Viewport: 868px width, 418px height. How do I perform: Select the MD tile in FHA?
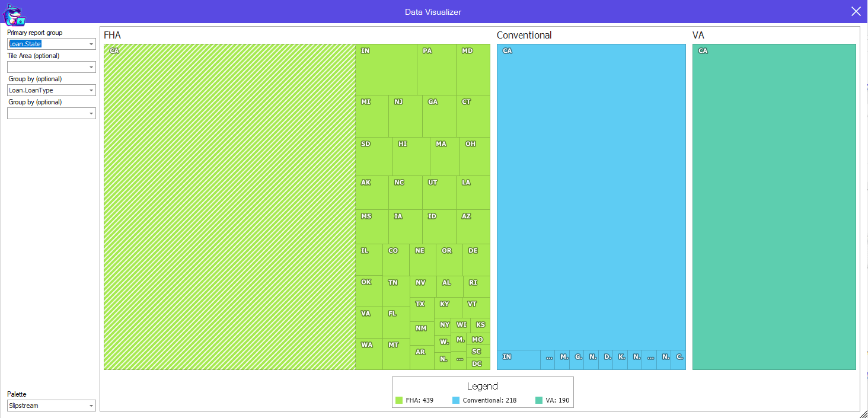click(473, 70)
